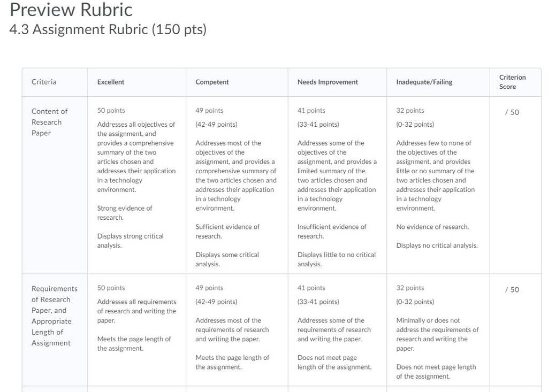Image resolution: width=548 pixels, height=392 pixels.
Task: Click the Needs Improvement column header
Action: point(328,82)
